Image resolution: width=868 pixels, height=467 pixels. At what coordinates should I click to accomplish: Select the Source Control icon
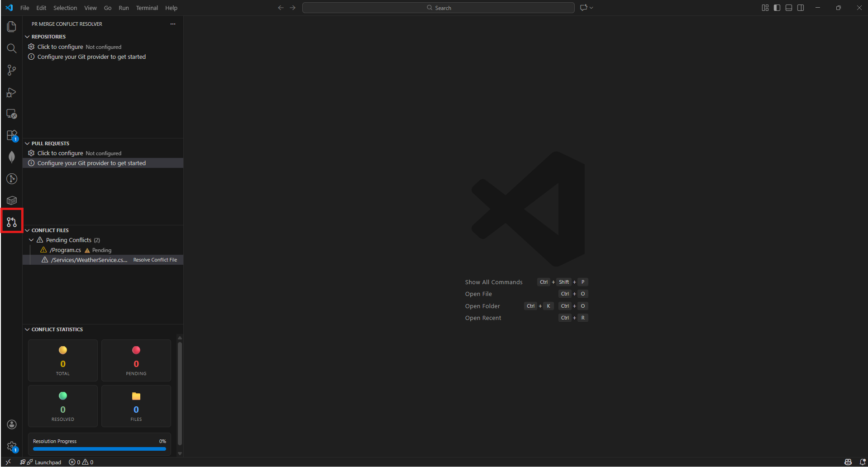click(x=11, y=70)
